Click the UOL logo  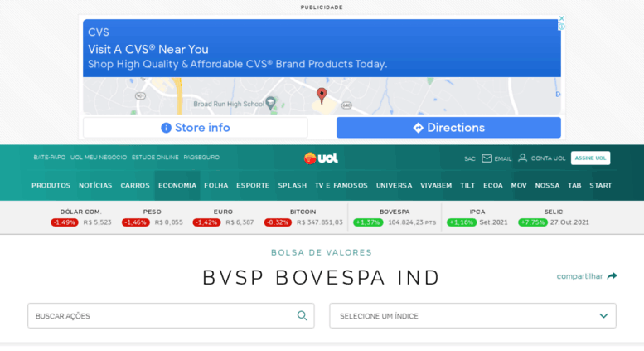tap(321, 158)
